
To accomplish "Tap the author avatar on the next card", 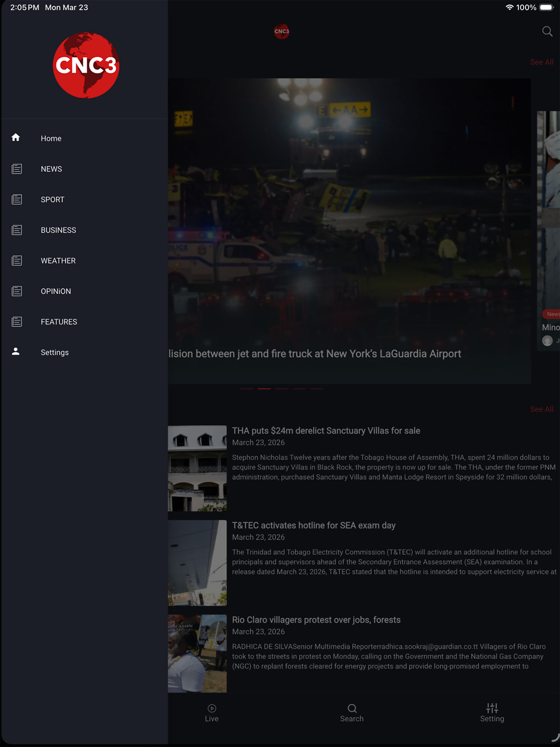I will (547, 341).
